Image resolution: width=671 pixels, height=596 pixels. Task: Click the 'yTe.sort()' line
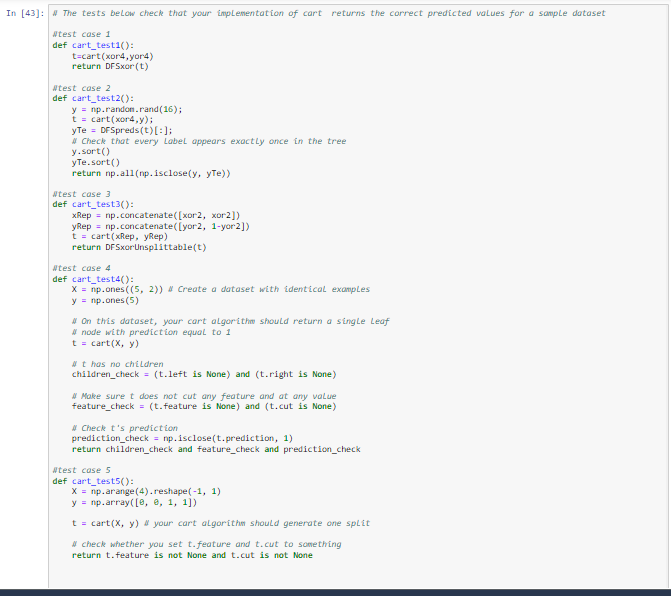(96, 162)
